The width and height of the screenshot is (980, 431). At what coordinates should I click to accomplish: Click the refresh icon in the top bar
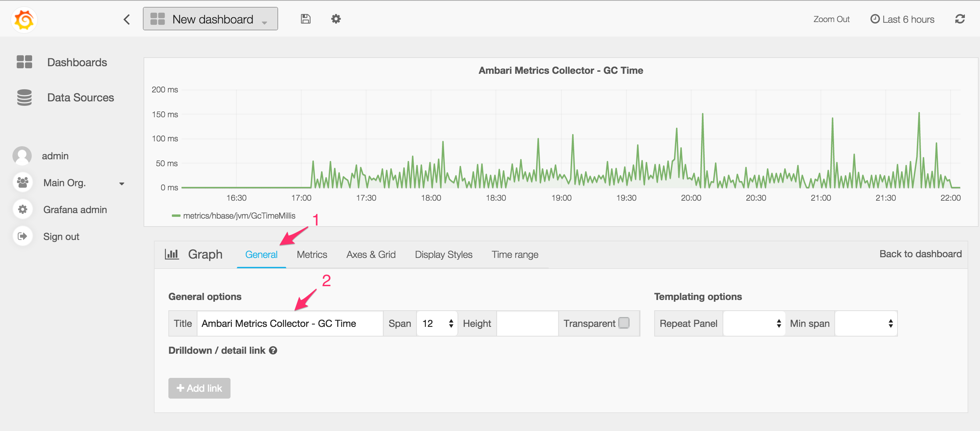coord(959,19)
